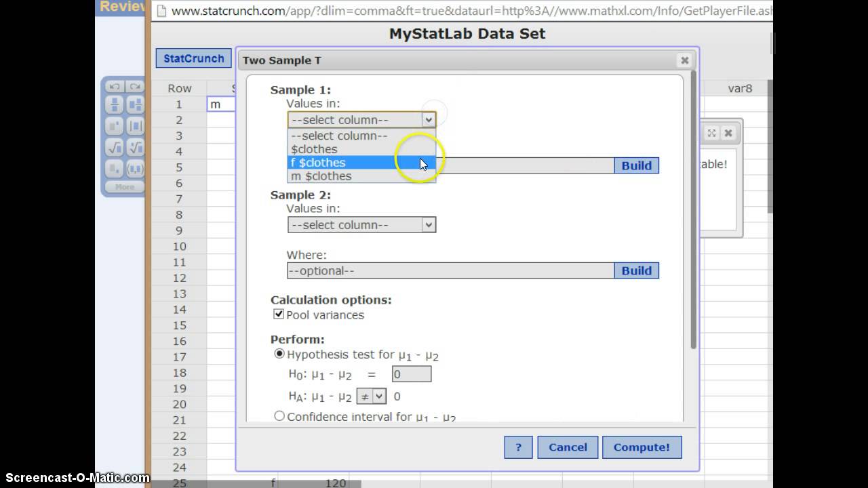Click row number 18 in spreadsheet
The height and width of the screenshot is (488, 868).
[x=179, y=373]
